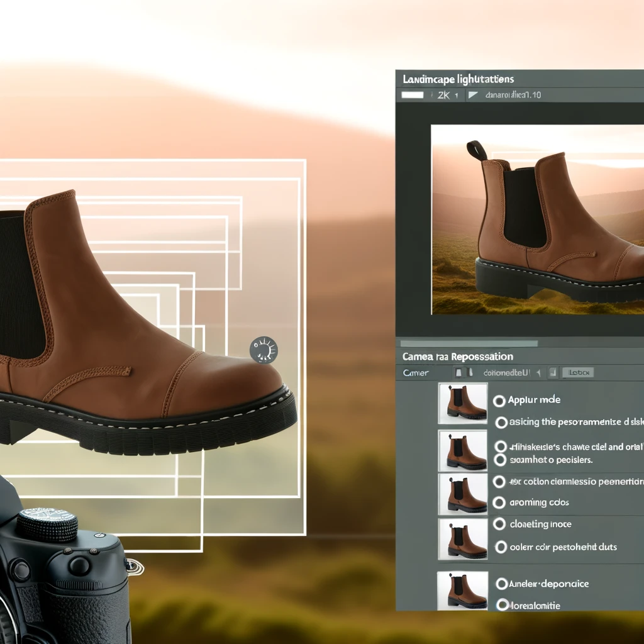
Task: Select the 'apoming cdos' radio option
Action: tap(499, 502)
